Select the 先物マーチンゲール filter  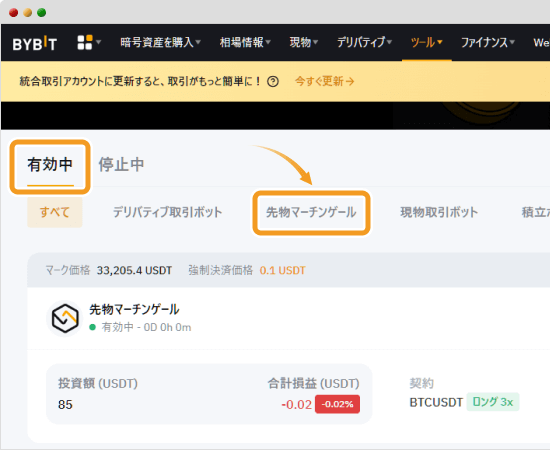[311, 212]
